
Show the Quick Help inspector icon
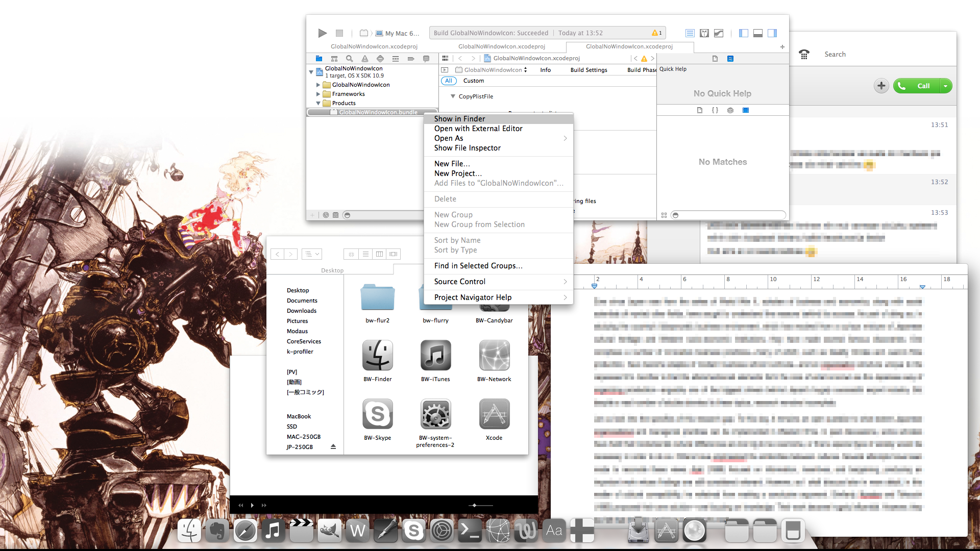[730, 59]
